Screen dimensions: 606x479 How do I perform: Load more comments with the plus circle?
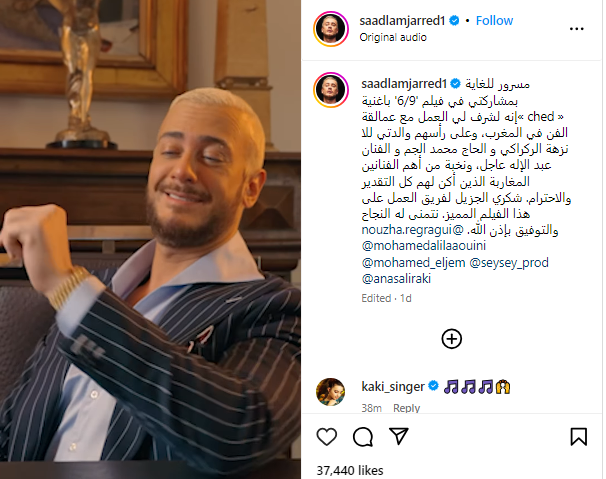coord(451,339)
